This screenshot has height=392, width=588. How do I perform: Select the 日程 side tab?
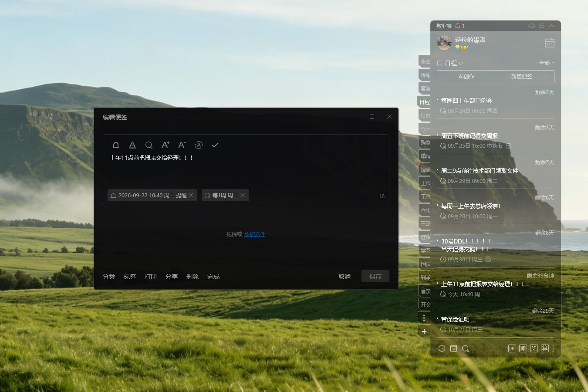424,102
